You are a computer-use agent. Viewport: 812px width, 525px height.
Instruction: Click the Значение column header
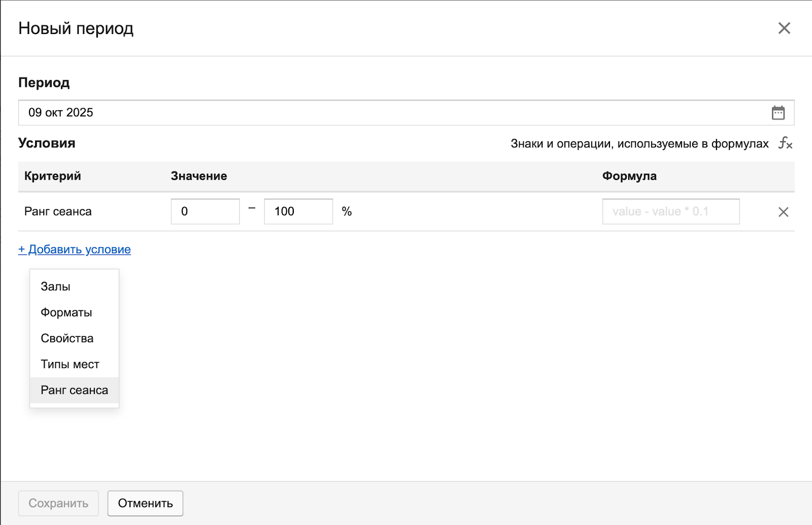199,176
